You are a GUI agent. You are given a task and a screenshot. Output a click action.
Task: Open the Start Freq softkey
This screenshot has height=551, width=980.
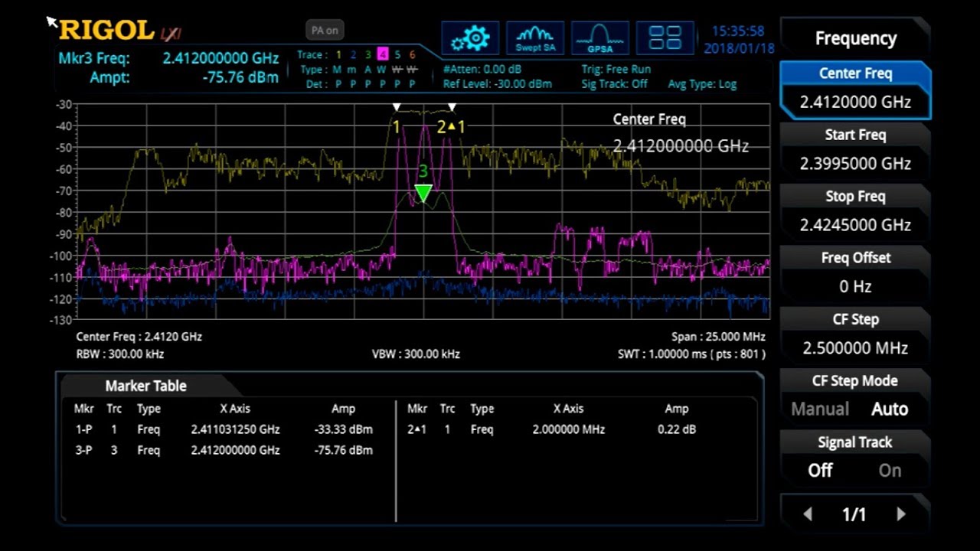pyautogui.click(x=855, y=150)
